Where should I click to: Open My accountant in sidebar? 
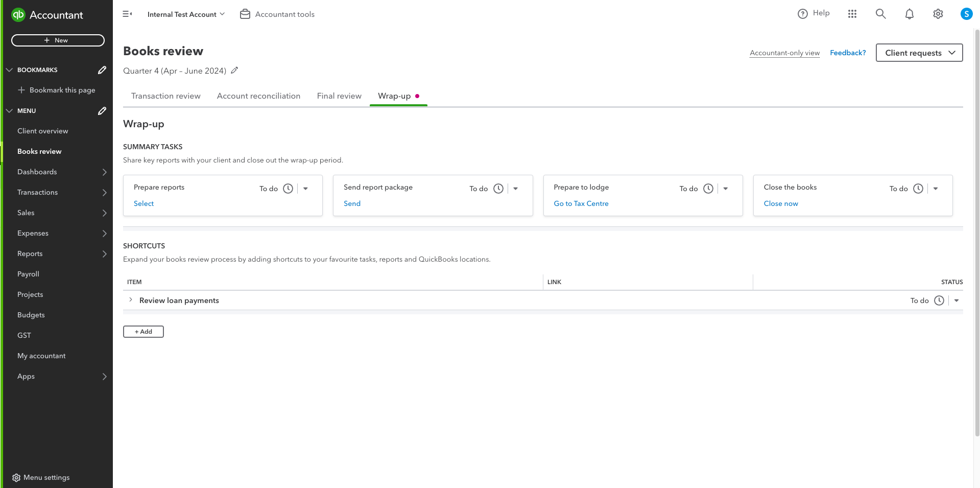tap(41, 356)
